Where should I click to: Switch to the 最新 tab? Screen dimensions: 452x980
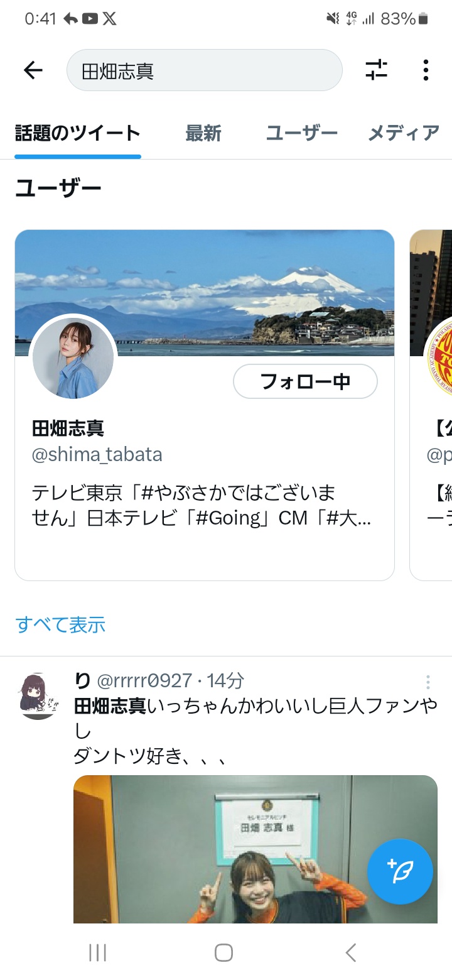(x=203, y=133)
